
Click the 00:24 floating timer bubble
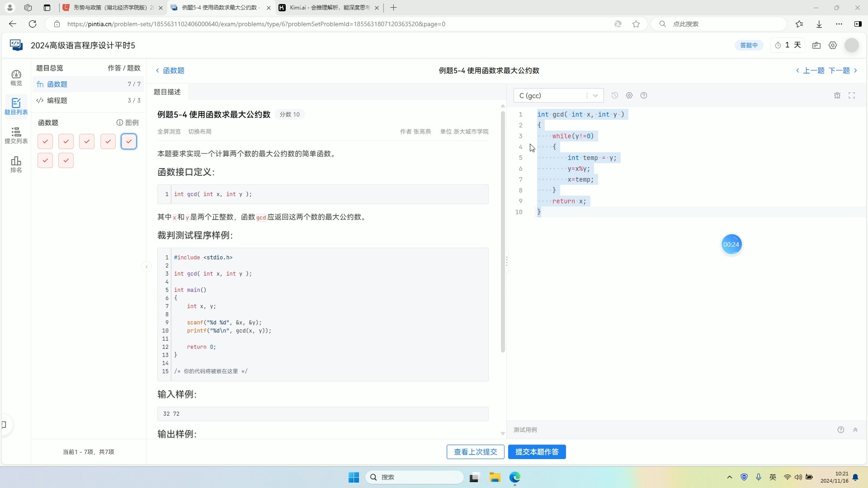731,244
